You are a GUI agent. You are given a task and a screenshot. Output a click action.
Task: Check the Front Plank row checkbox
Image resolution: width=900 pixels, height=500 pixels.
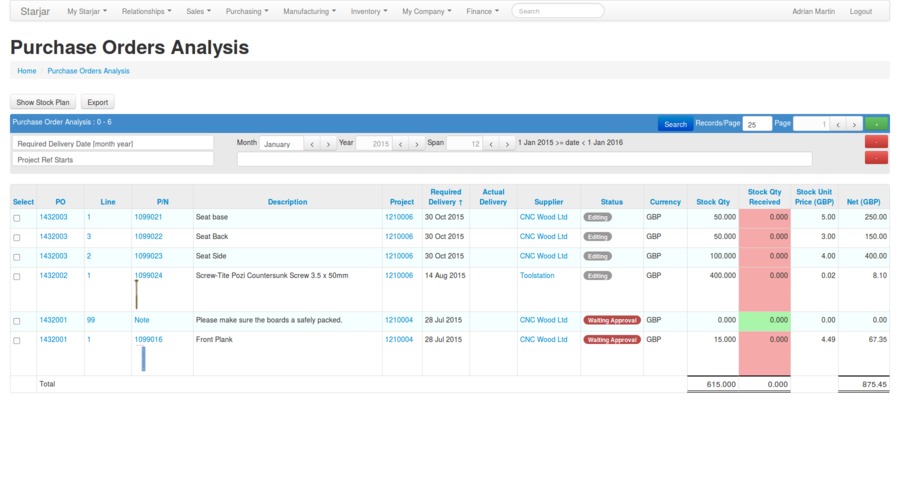(x=16, y=340)
